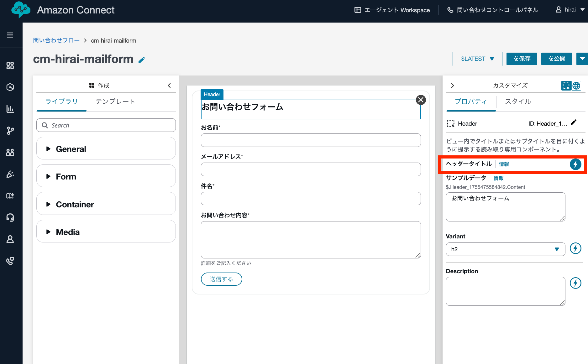Switch to the テンプレート tab

[x=115, y=101]
